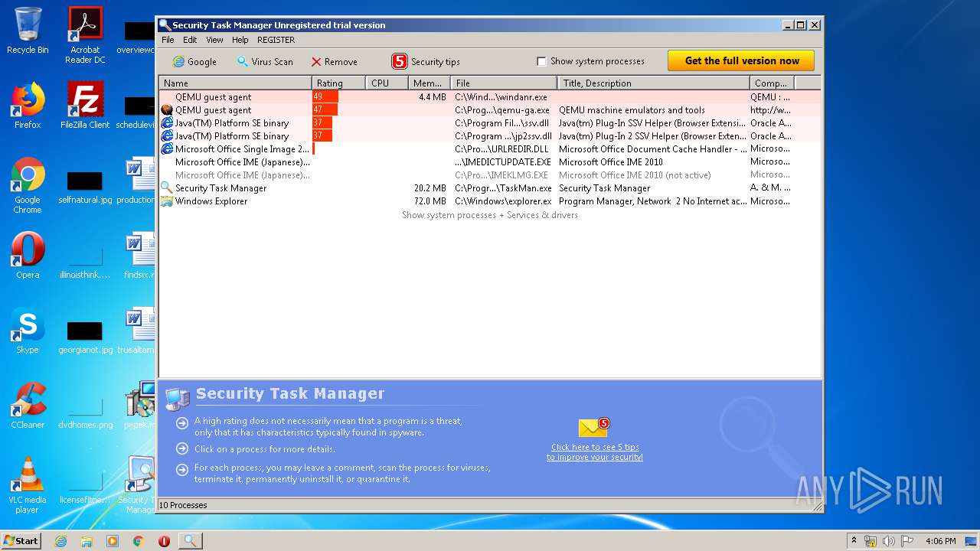Click the 72.0 MB memory value
Screen dimensions: 980x551
[430, 201]
